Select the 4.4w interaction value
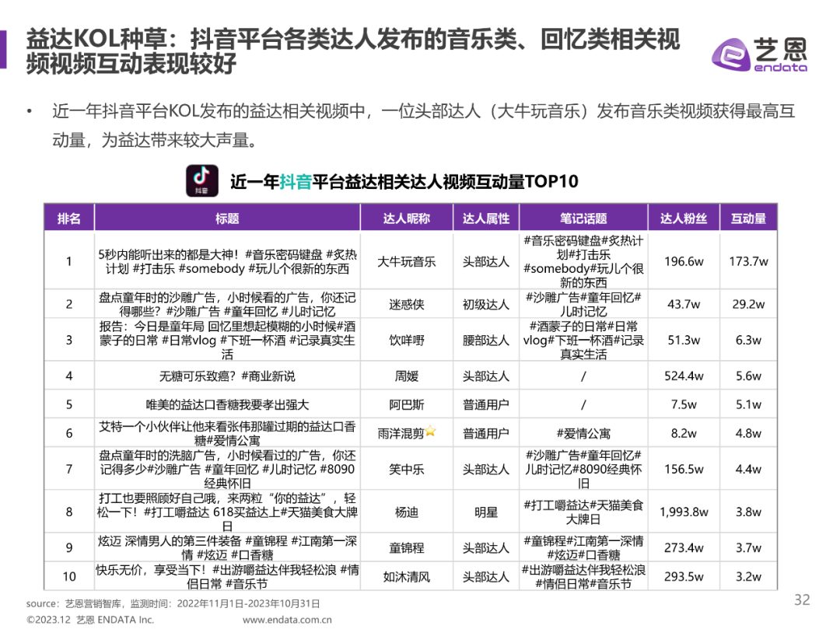The width and height of the screenshot is (840, 629). pos(748,469)
